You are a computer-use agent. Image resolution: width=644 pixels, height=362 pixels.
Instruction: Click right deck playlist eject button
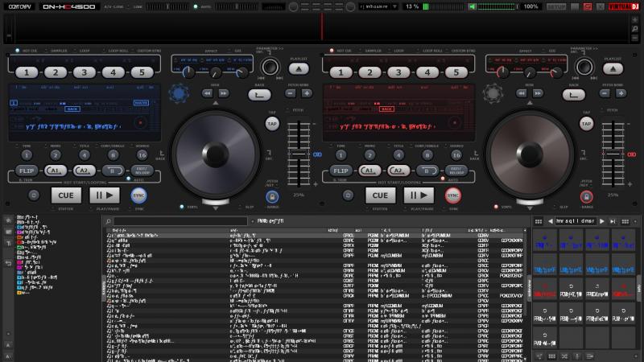click(x=613, y=69)
